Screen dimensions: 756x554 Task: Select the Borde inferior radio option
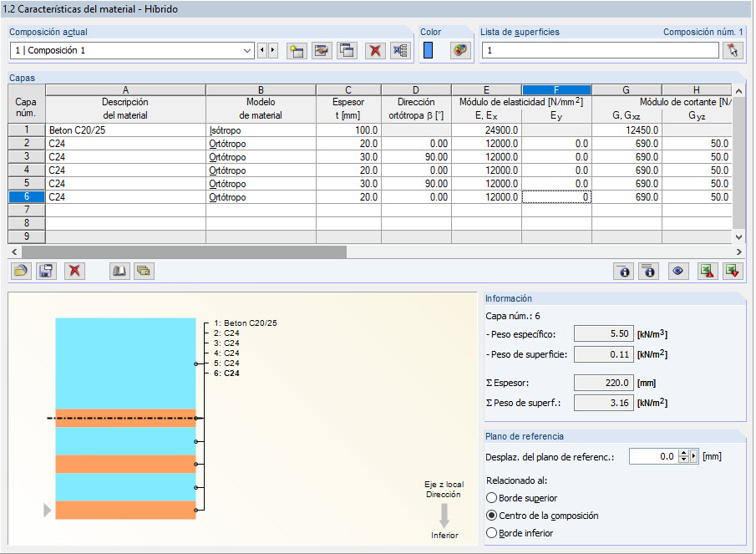pos(491,532)
